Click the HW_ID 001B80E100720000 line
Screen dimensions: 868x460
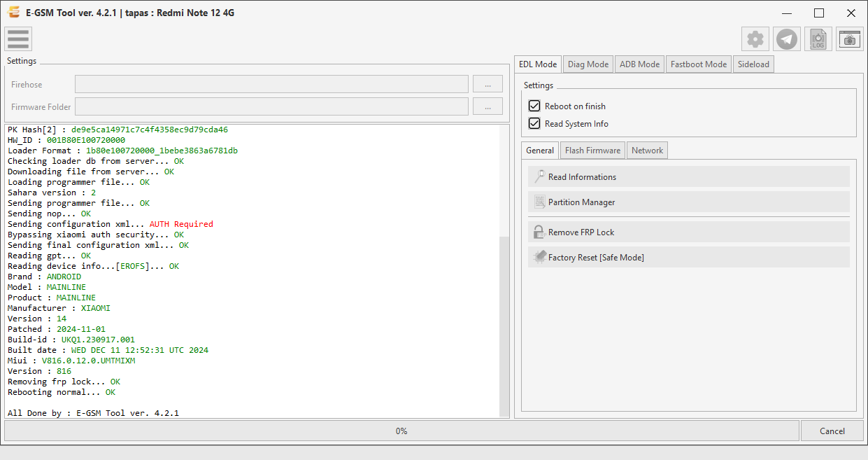[66, 140]
